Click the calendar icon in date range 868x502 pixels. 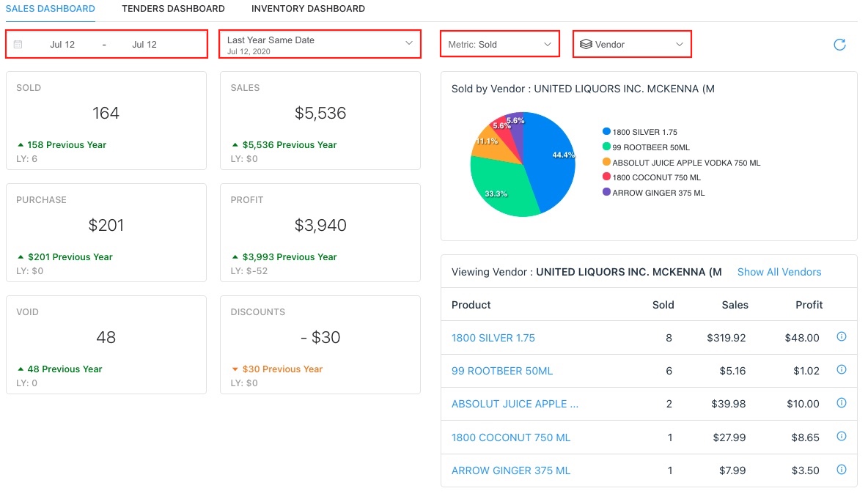click(x=18, y=45)
